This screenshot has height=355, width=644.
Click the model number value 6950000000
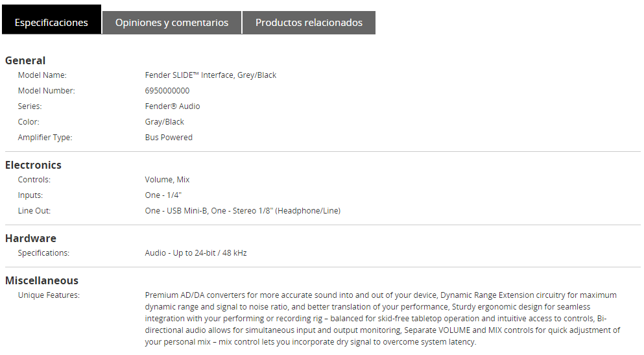pyautogui.click(x=167, y=91)
